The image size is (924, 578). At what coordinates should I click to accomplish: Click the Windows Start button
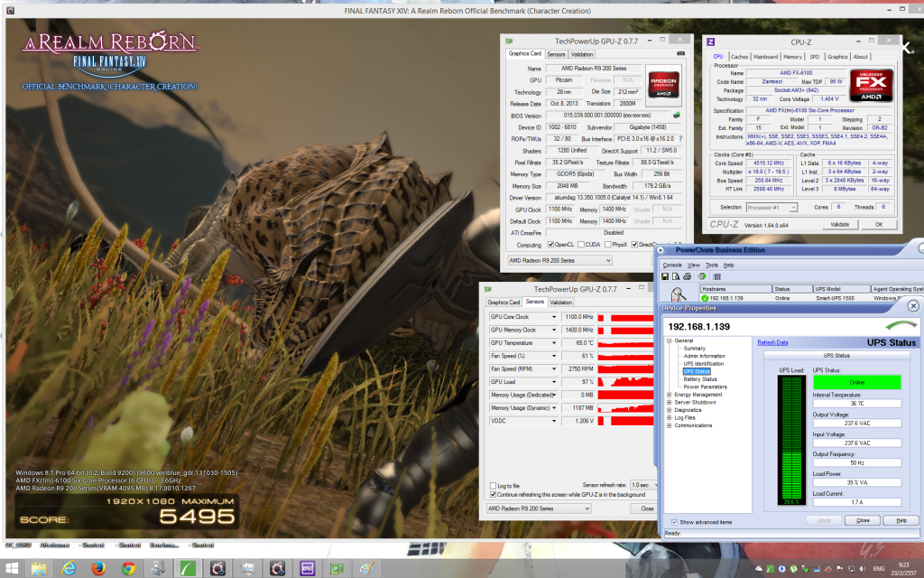click(x=11, y=569)
